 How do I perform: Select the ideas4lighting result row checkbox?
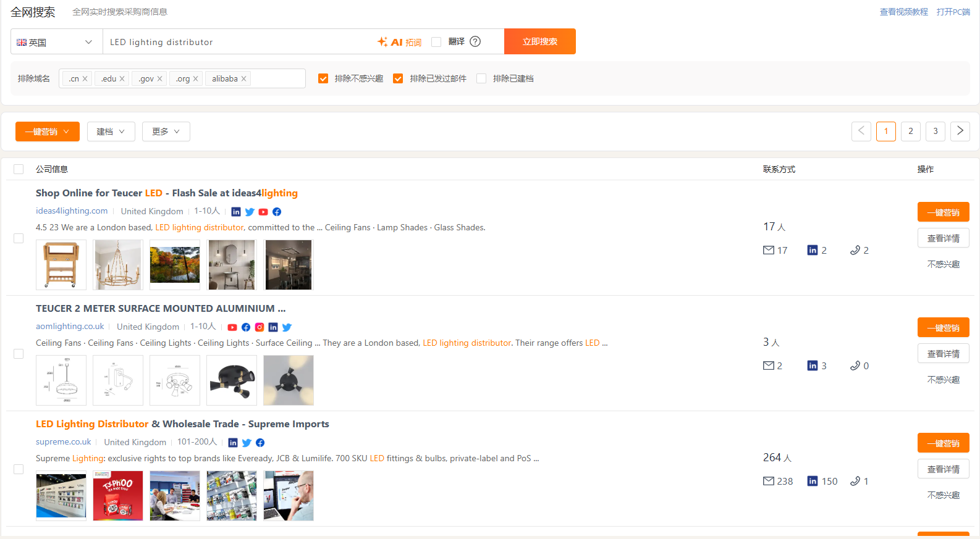tap(19, 238)
